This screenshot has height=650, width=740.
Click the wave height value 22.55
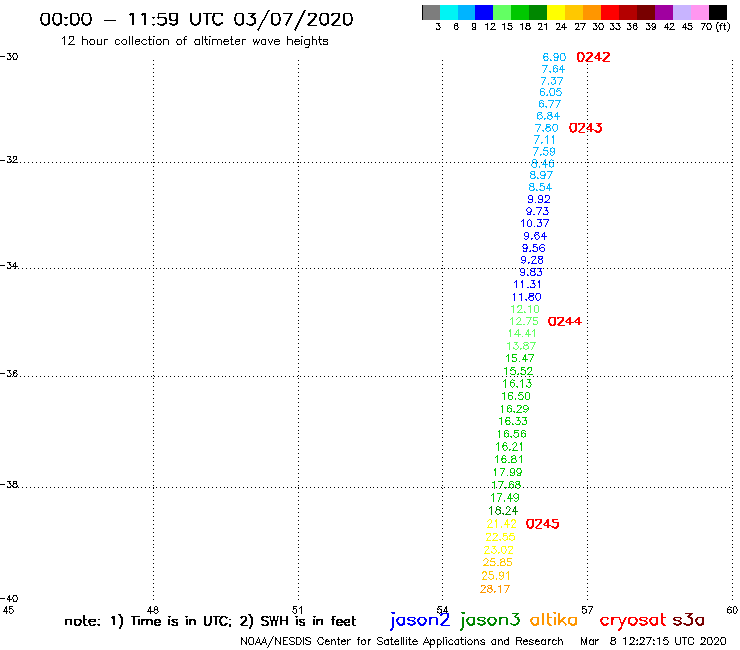coord(500,537)
